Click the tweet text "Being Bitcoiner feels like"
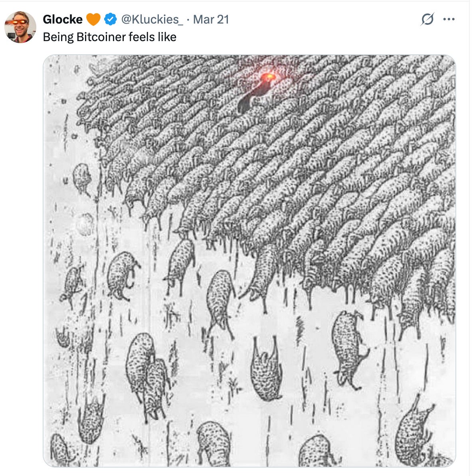Screen dimensions: 475x476 (110, 37)
